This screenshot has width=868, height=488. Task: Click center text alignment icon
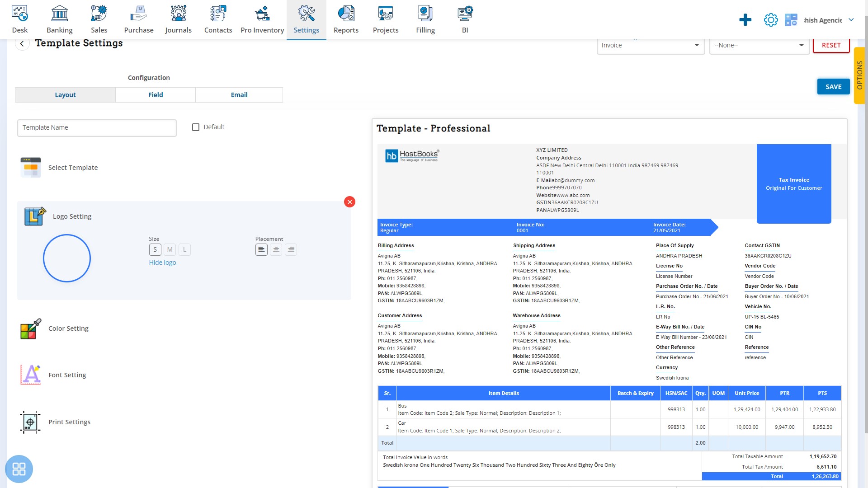276,249
